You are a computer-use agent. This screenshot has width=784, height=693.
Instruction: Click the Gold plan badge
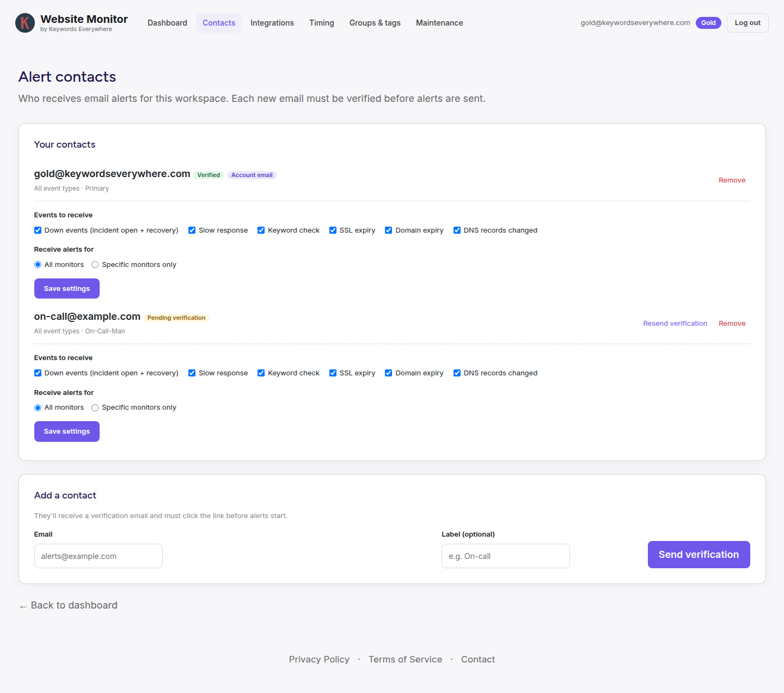tap(708, 23)
